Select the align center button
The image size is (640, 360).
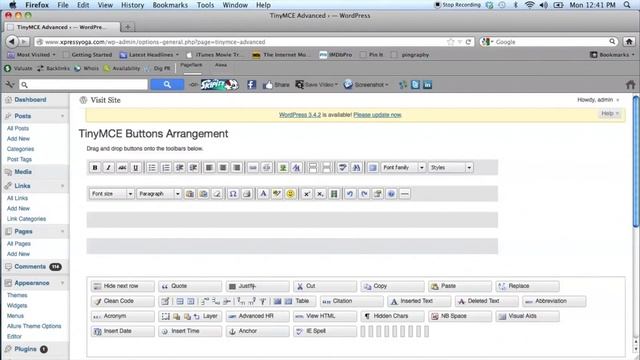[223, 167]
